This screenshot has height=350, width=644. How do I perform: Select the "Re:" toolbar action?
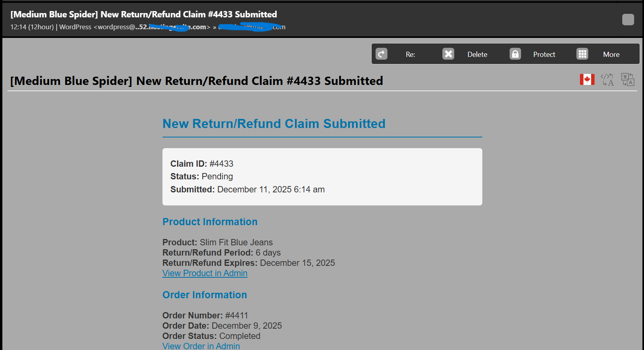tap(410, 54)
